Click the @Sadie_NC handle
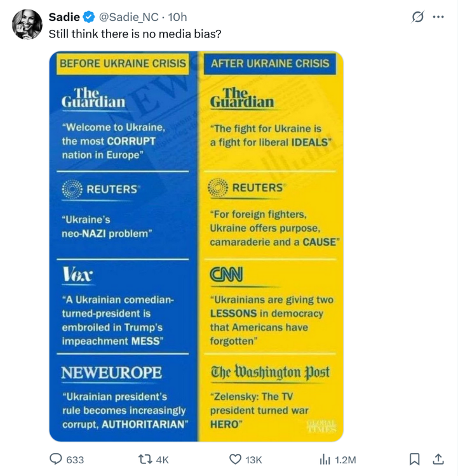458x476 pixels. tap(129, 17)
